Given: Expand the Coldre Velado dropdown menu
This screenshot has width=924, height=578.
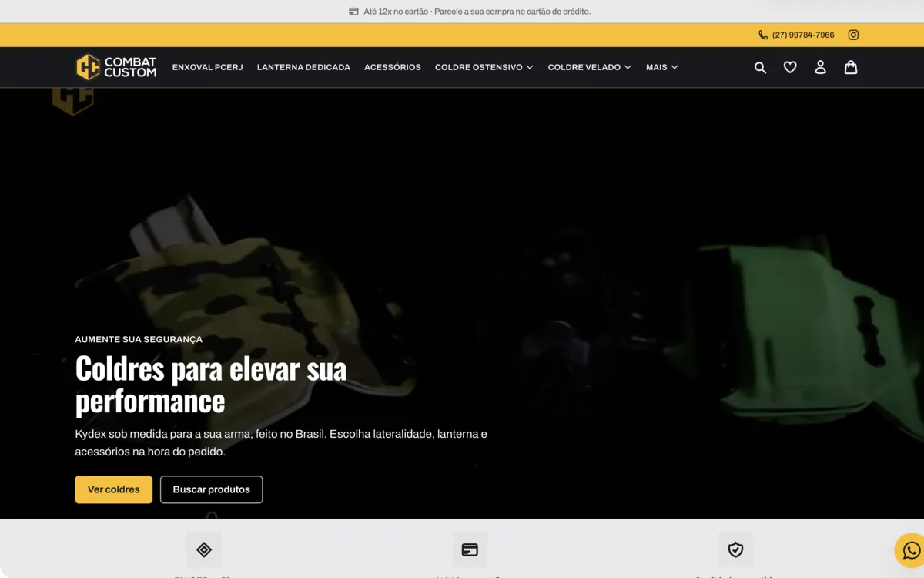Looking at the screenshot, I should point(589,67).
